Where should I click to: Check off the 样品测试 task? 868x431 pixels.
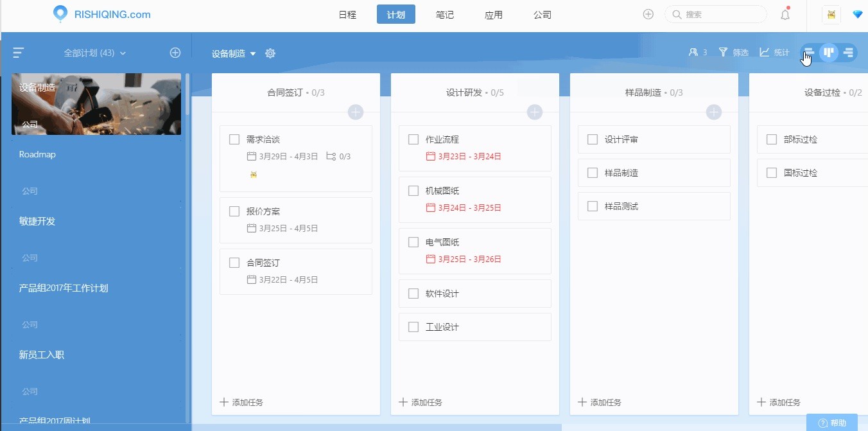pyautogui.click(x=593, y=206)
